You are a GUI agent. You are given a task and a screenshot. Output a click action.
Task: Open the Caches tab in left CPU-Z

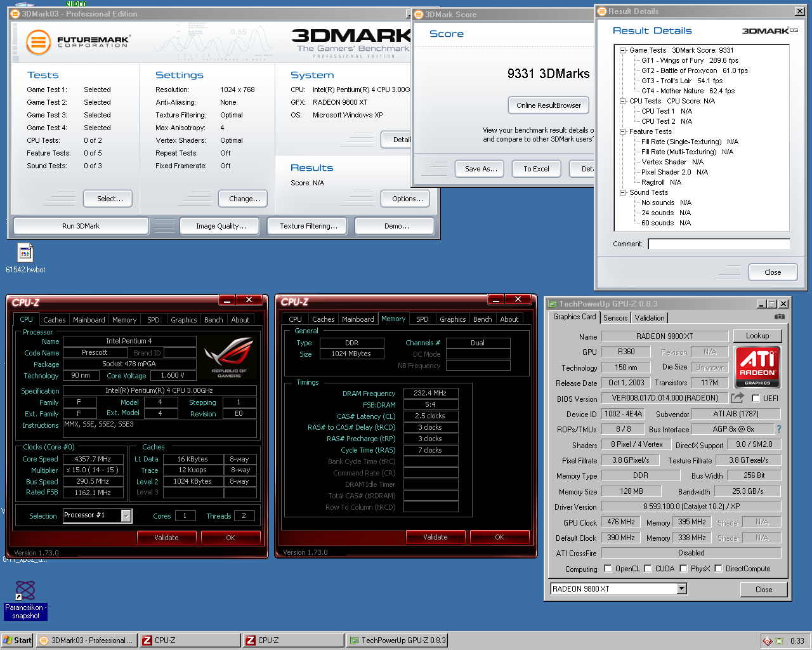[54, 320]
